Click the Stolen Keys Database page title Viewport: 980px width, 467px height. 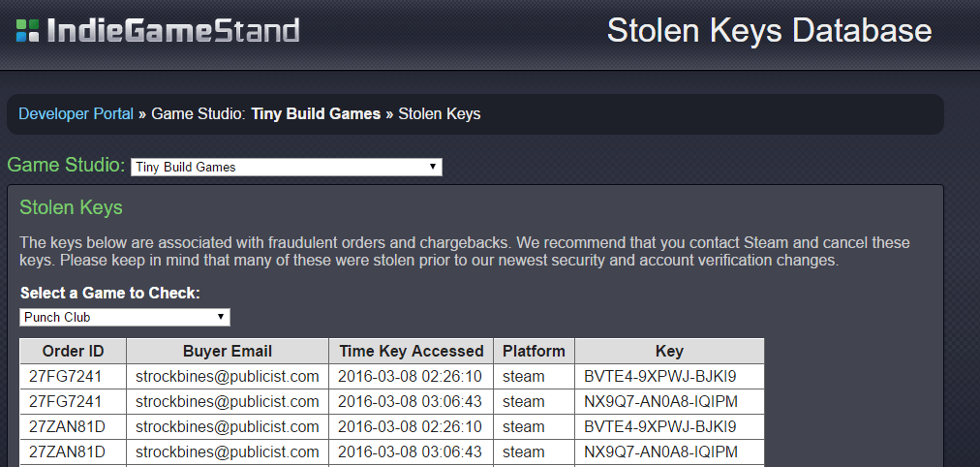point(769,31)
